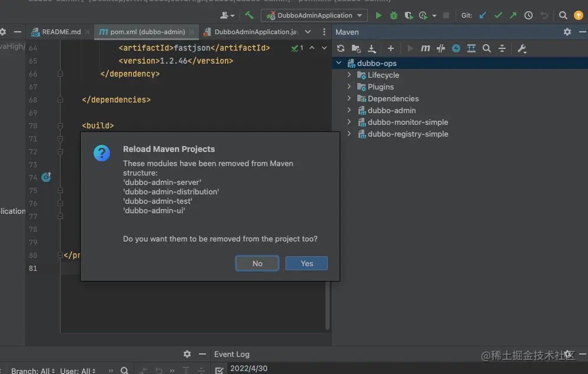Go to next highlighted error arrow
This screenshot has height=374, width=588.
coord(324,48)
